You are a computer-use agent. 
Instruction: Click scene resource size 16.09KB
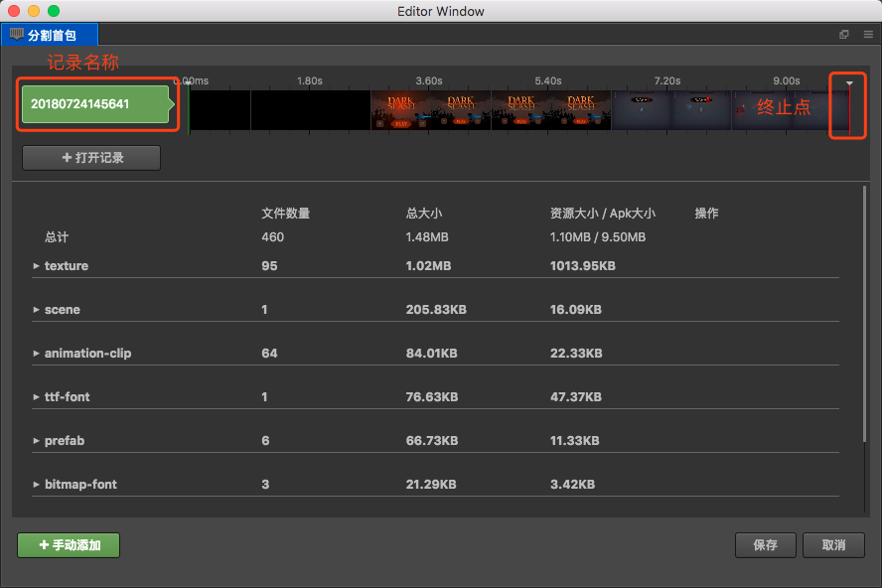click(x=575, y=310)
